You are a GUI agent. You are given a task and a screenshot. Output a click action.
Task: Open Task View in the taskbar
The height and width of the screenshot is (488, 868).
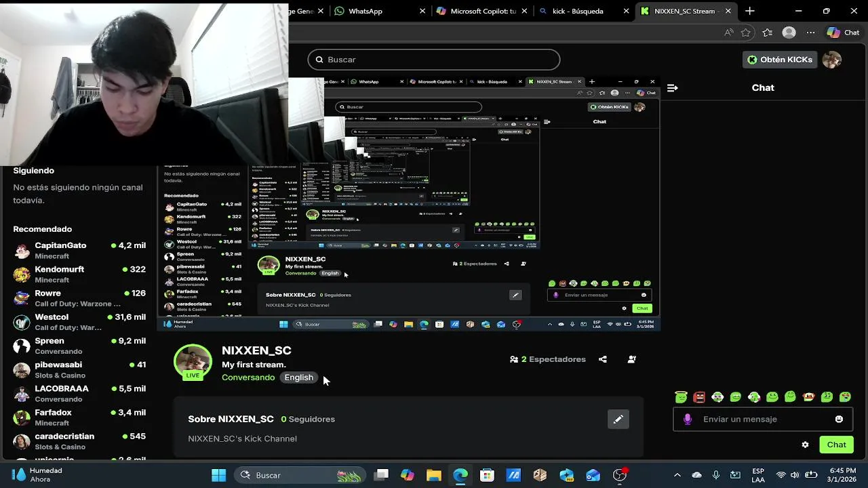point(381,475)
